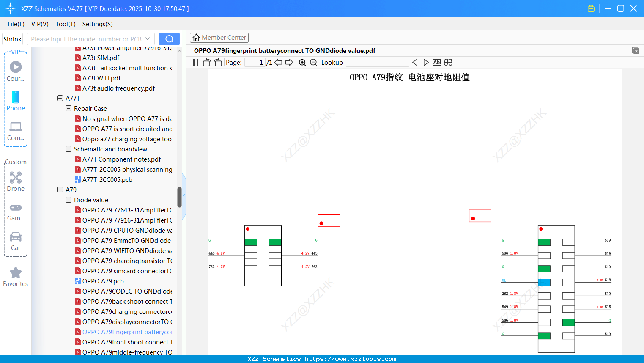Jump to previous lookup result
Viewport: 644px width, 363px height.
(415, 63)
